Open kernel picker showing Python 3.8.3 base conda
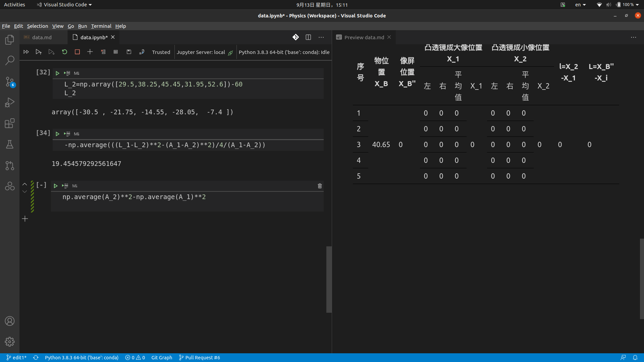 (x=284, y=52)
